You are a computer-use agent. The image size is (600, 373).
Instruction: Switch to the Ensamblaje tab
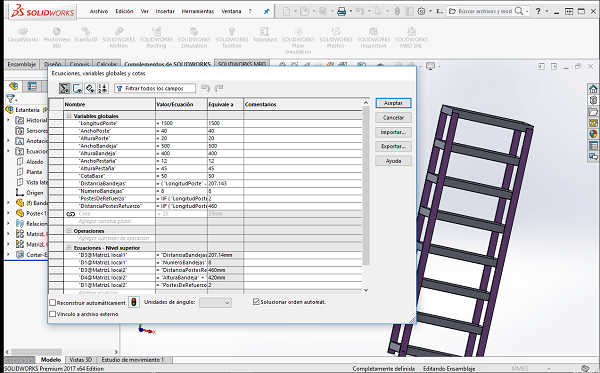(21, 64)
